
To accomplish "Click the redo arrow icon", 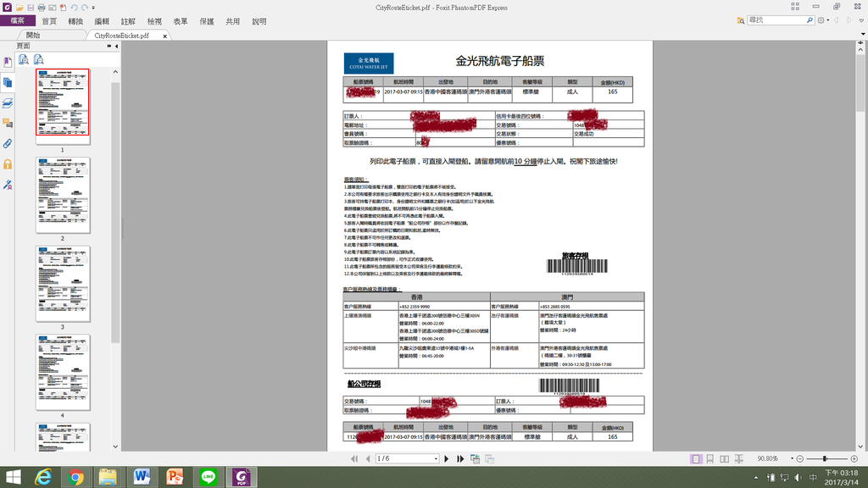I will (85, 8).
